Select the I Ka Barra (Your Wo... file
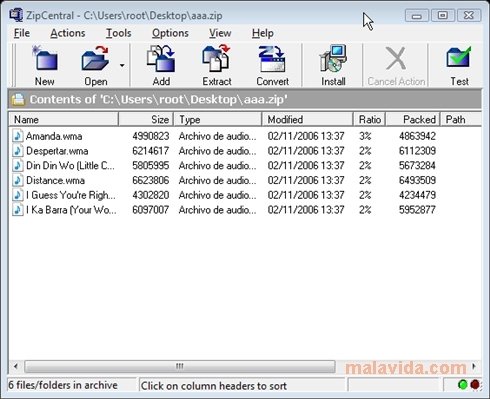 tap(71, 210)
